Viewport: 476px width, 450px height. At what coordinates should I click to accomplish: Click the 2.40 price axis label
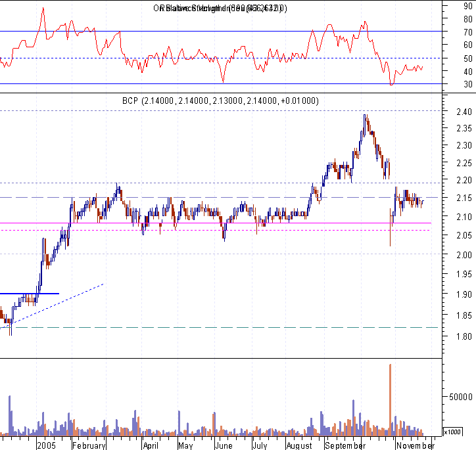(464, 112)
